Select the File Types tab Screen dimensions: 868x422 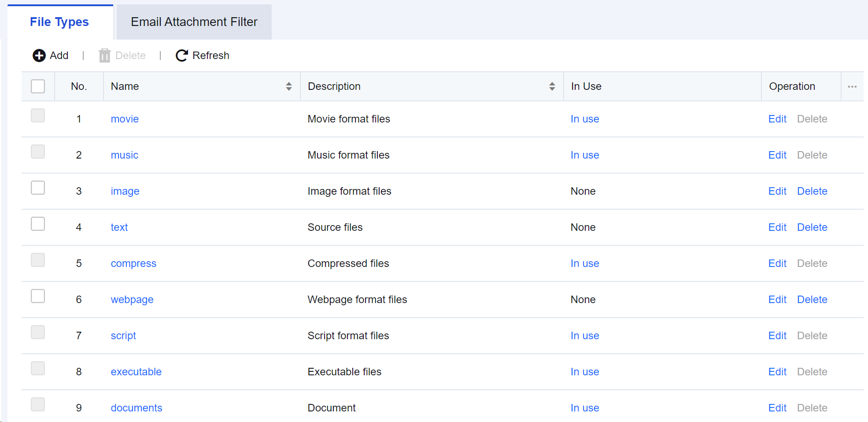pyautogui.click(x=59, y=22)
